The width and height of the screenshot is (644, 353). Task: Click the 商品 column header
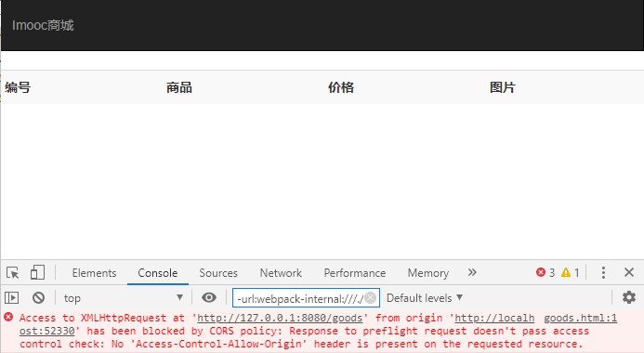[179, 87]
